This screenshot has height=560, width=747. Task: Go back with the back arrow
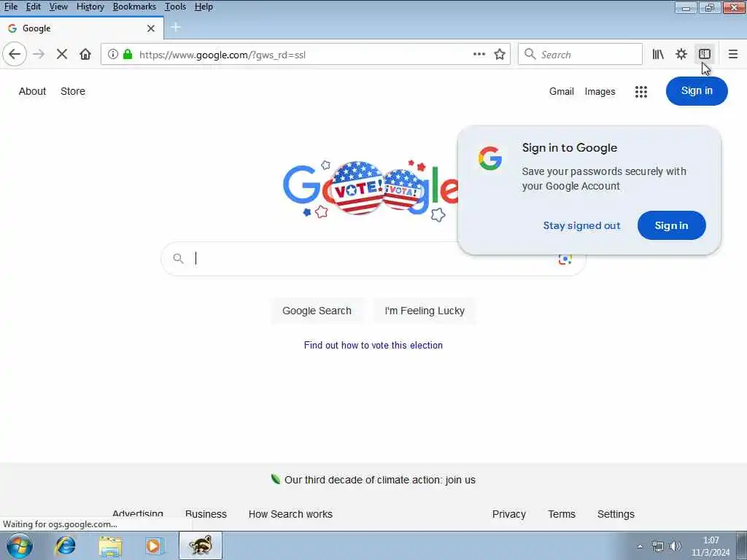pos(15,54)
